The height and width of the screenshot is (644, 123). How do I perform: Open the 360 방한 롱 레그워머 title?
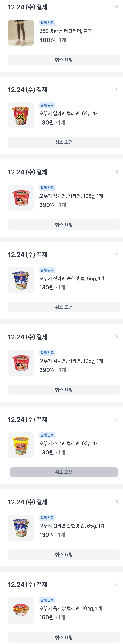66,31
